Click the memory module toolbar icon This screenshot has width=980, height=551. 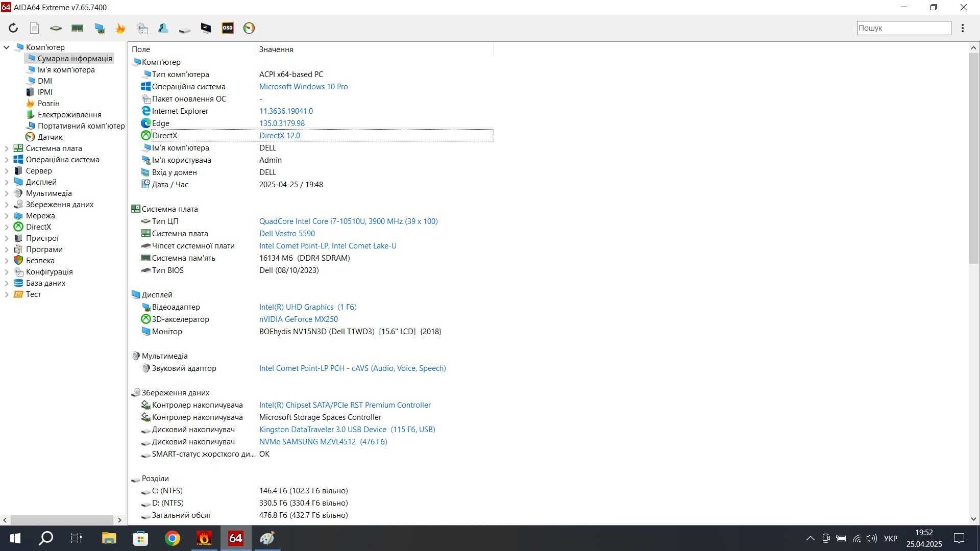78,28
